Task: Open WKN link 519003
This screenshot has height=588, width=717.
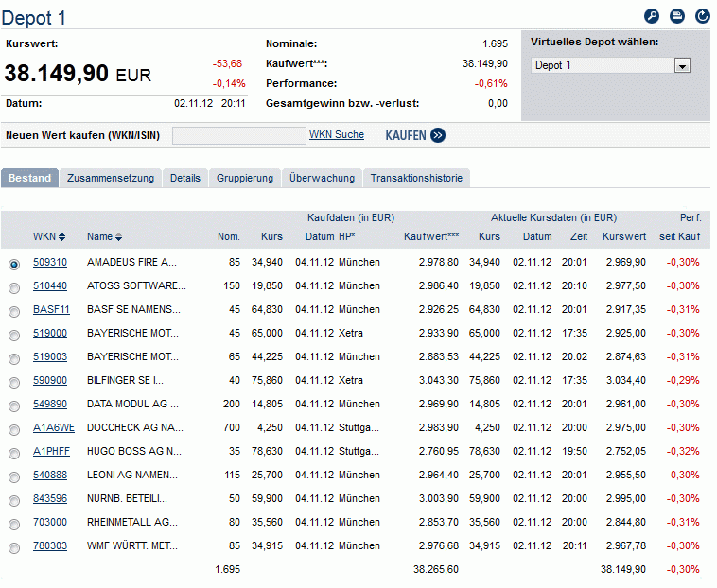Action: (x=50, y=356)
